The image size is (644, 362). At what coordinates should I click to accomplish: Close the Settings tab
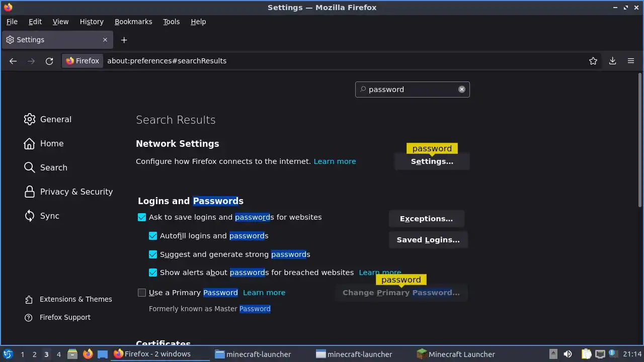click(105, 40)
